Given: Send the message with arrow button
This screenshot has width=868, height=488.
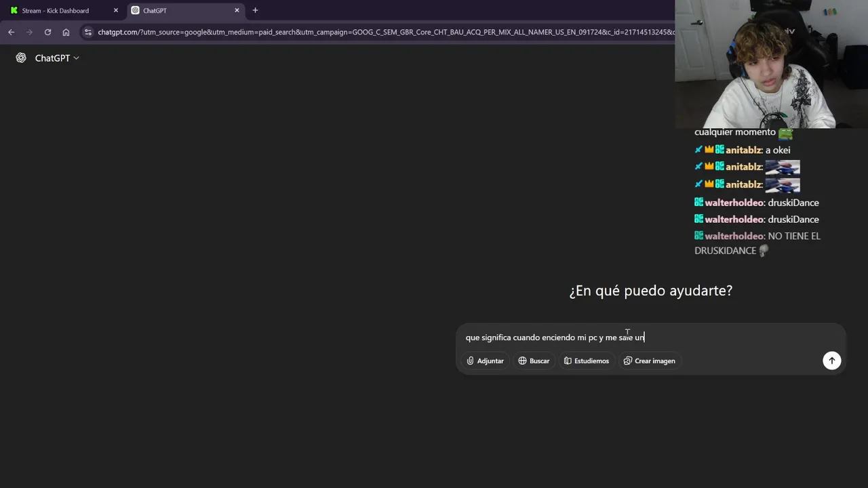Looking at the screenshot, I should [831, 361].
